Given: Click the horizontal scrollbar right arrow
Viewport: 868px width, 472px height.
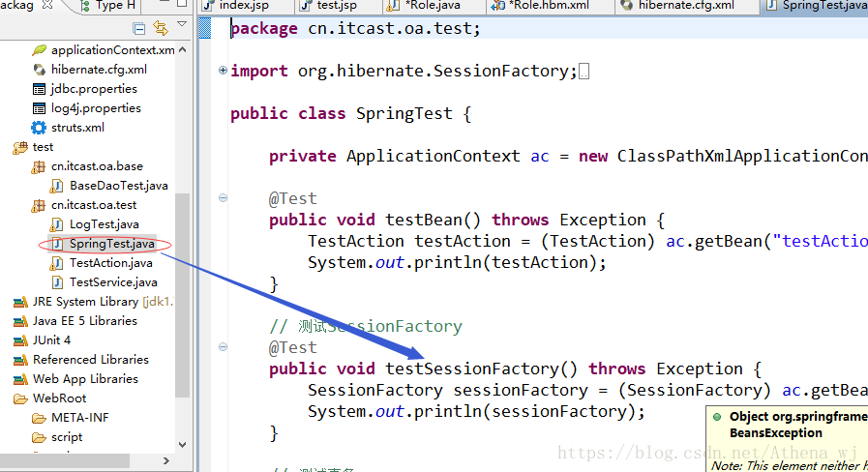Looking at the screenshot, I should 166,460.
